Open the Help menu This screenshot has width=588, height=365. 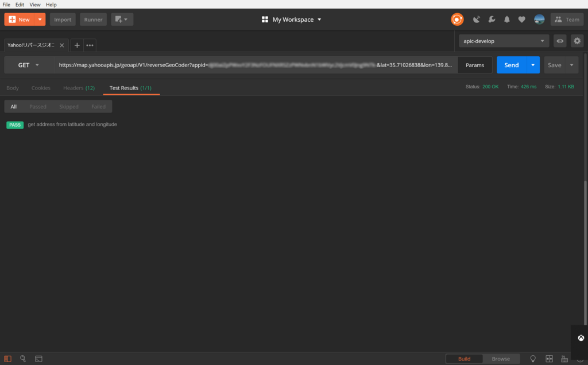(51, 5)
